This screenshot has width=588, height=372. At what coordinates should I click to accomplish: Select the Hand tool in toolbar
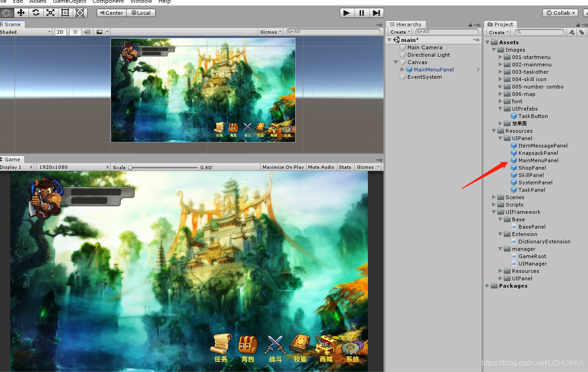[x=6, y=13]
